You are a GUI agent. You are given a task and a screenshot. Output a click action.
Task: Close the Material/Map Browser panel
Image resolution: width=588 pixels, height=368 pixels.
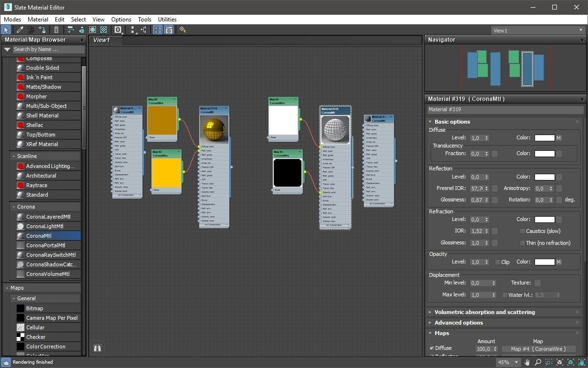tap(82, 40)
